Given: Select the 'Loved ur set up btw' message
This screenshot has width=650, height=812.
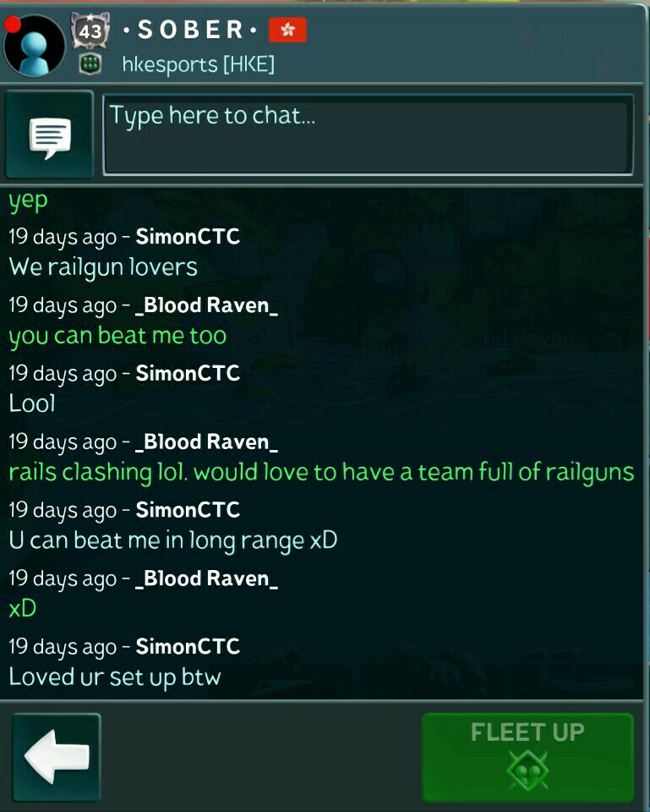Looking at the screenshot, I should coord(115,677).
